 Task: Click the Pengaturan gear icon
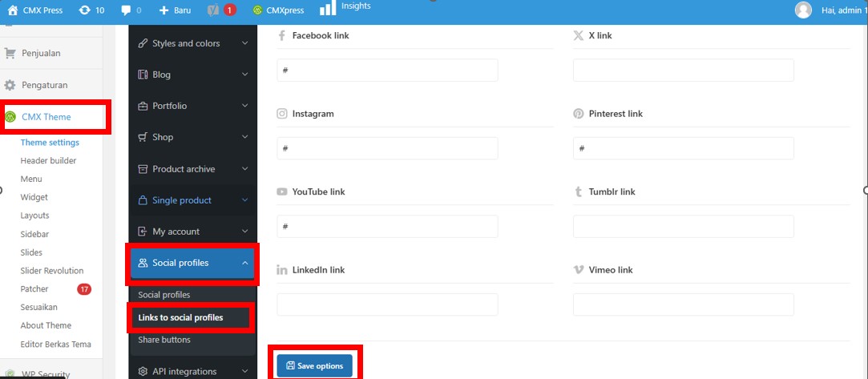[10, 85]
